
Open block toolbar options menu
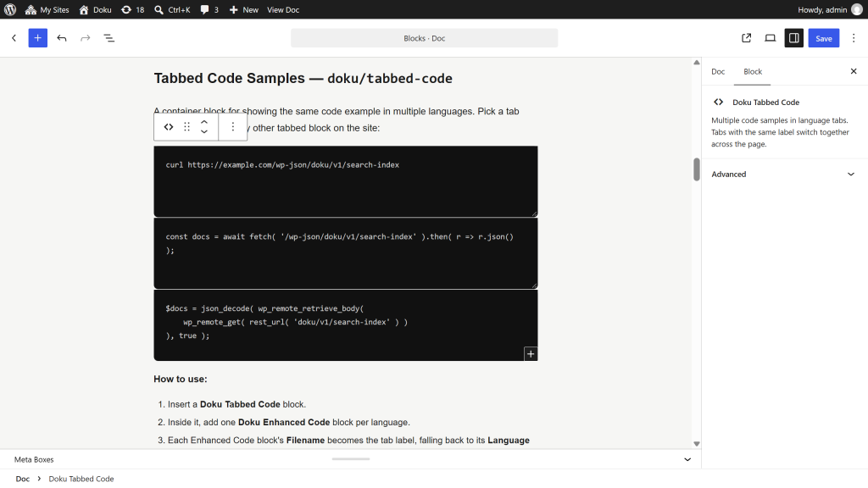click(233, 127)
